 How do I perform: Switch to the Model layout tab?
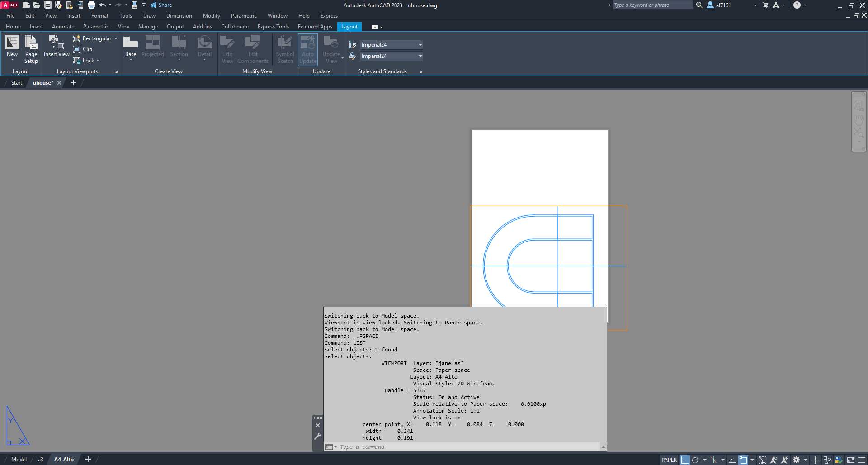pyautogui.click(x=19, y=460)
